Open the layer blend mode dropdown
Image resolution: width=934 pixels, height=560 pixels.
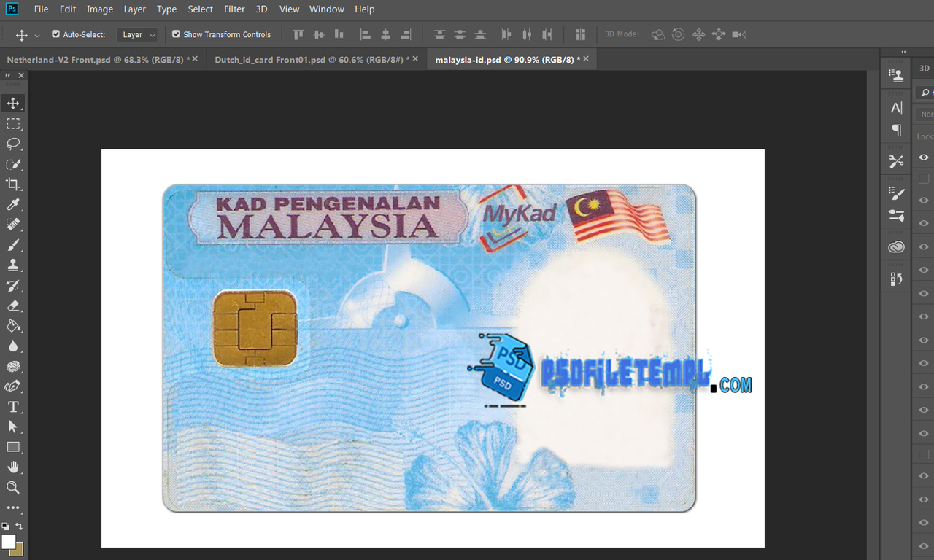click(x=926, y=114)
